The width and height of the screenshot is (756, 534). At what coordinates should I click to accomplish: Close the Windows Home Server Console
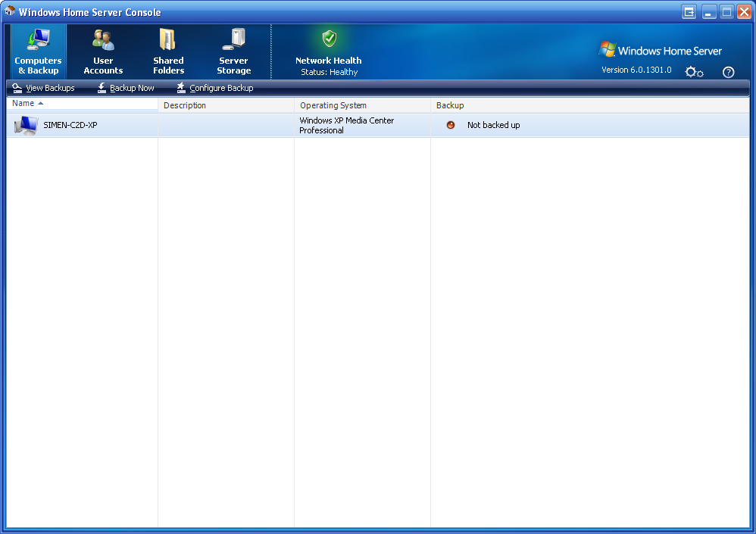(744, 12)
